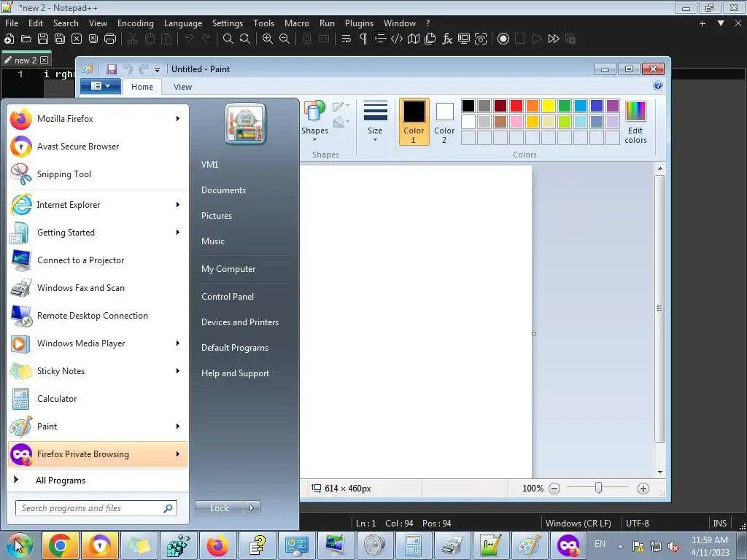
Task: Click the Paint vertical scrollbar down arrow
Action: click(659, 472)
